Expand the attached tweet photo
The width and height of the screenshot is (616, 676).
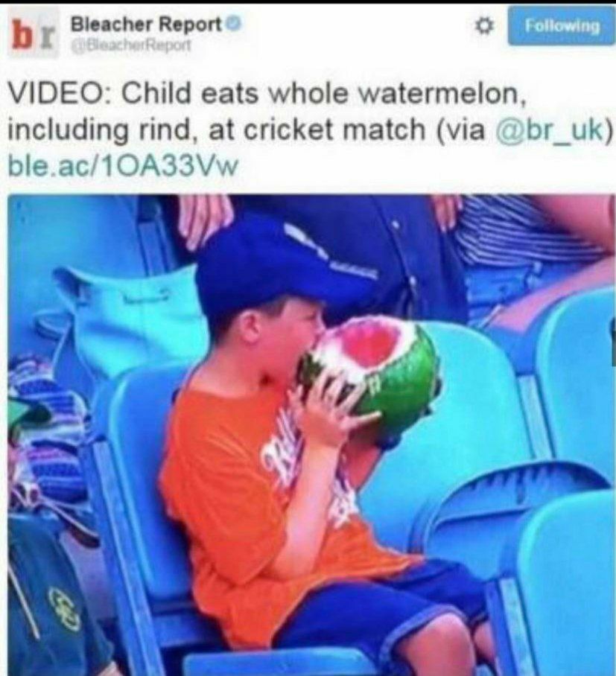pos(311,435)
